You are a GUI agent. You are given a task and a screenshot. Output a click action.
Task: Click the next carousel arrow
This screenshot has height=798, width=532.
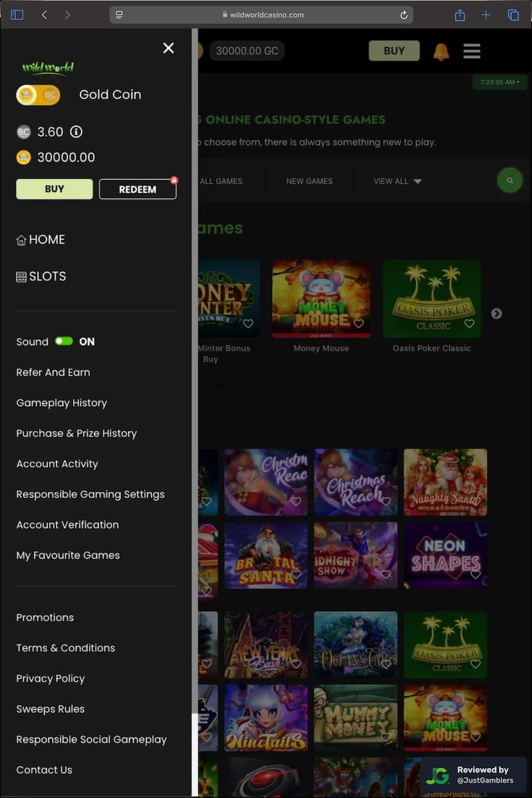point(497,314)
